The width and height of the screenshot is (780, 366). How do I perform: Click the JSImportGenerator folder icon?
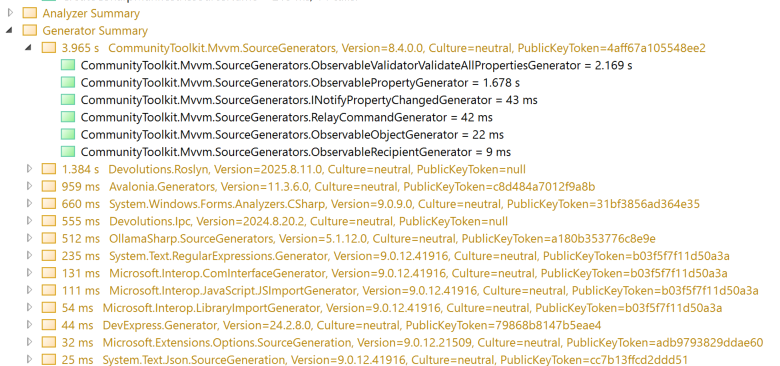tap(49, 290)
